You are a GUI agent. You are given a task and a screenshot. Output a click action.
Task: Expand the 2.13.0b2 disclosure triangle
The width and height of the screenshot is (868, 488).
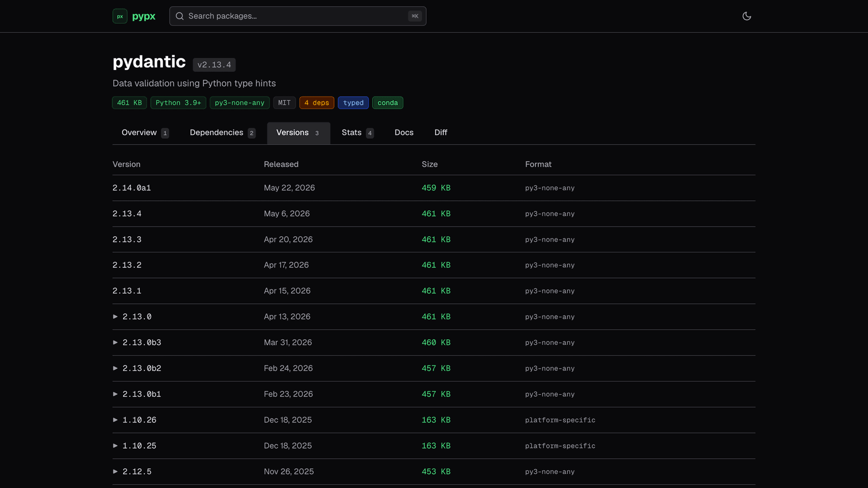pos(115,368)
